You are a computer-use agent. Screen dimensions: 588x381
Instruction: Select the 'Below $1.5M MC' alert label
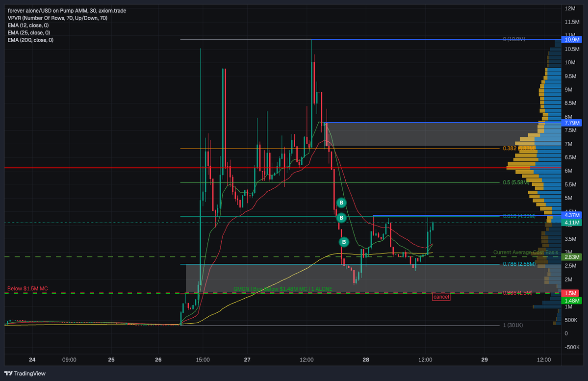28,289
